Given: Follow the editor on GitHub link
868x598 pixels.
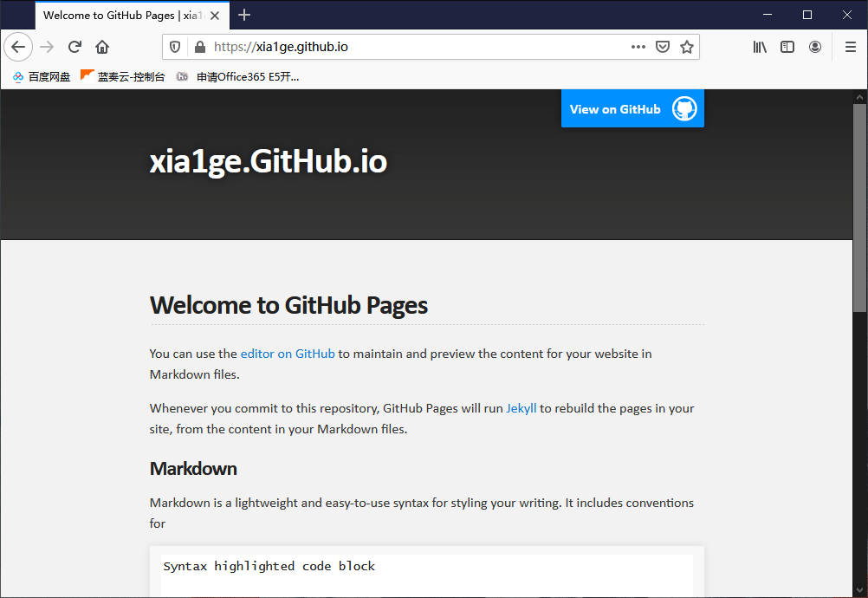Looking at the screenshot, I should point(288,354).
